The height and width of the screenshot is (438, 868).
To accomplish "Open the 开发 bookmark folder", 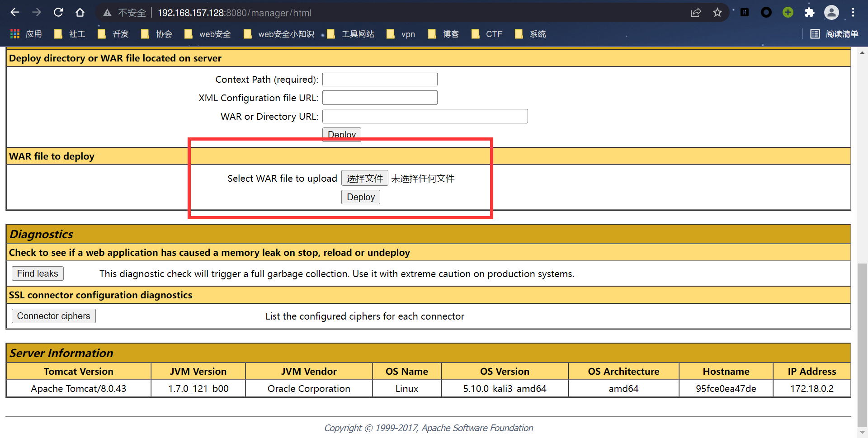I will click(x=113, y=34).
